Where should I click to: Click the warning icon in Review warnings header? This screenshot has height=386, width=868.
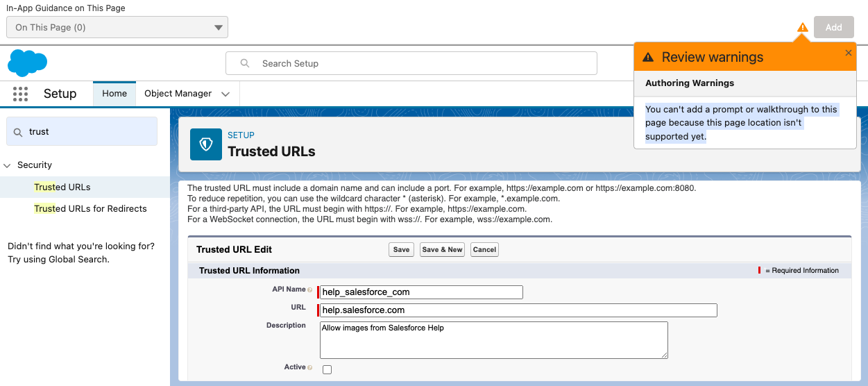(x=648, y=57)
